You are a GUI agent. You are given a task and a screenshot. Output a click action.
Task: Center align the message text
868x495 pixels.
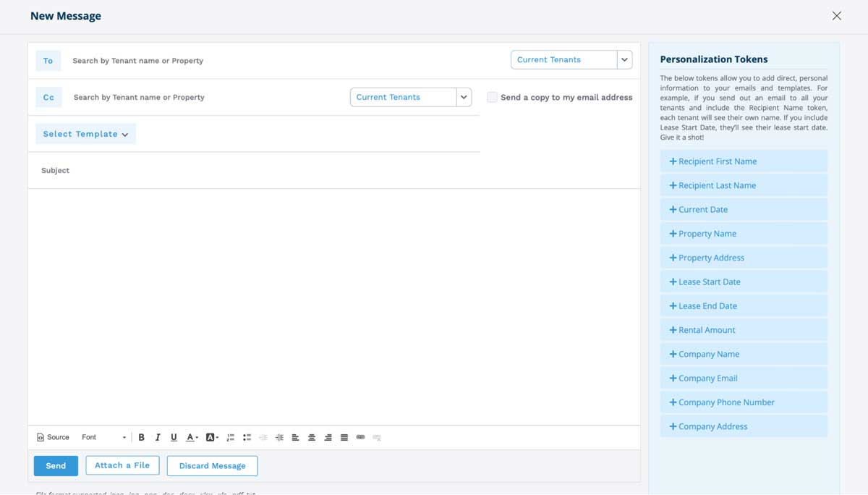(311, 437)
